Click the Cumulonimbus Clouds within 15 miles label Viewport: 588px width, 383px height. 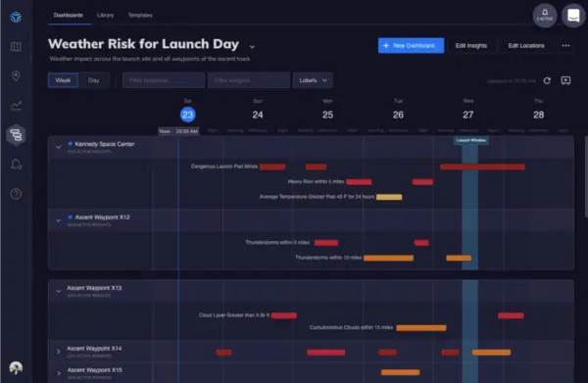(x=352, y=327)
